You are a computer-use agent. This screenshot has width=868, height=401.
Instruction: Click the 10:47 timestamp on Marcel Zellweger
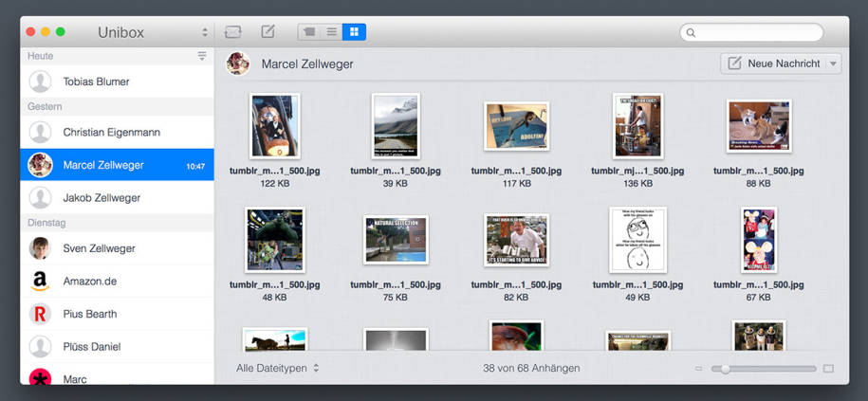(195, 166)
